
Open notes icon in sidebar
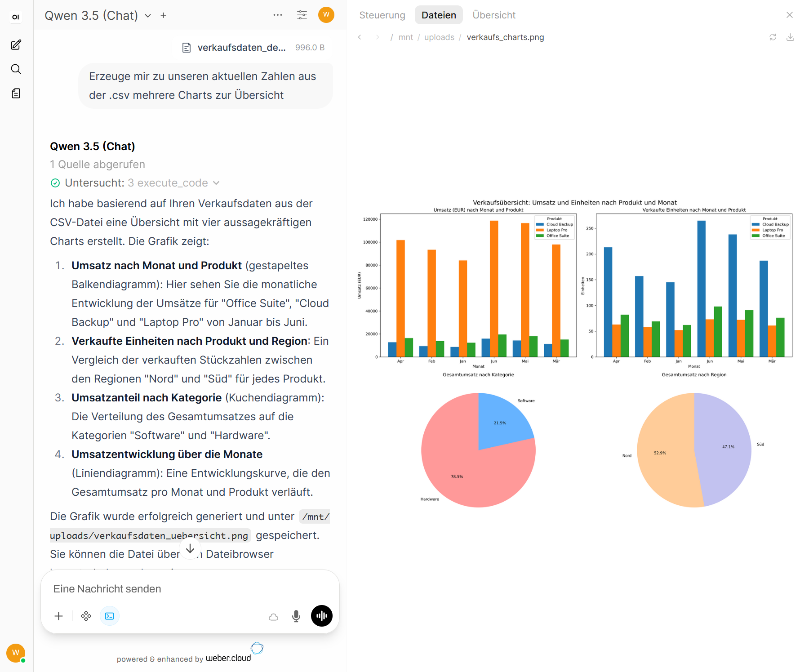[16, 93]
